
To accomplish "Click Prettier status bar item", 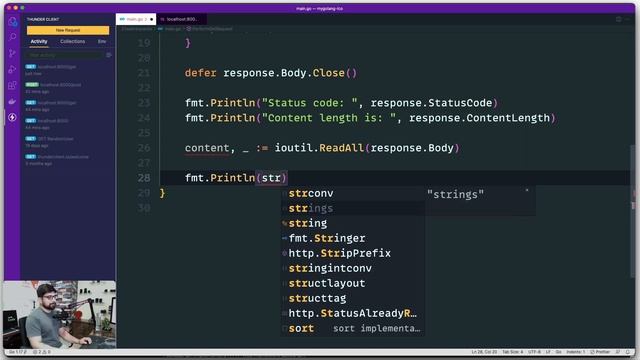I will pos(600,352).
